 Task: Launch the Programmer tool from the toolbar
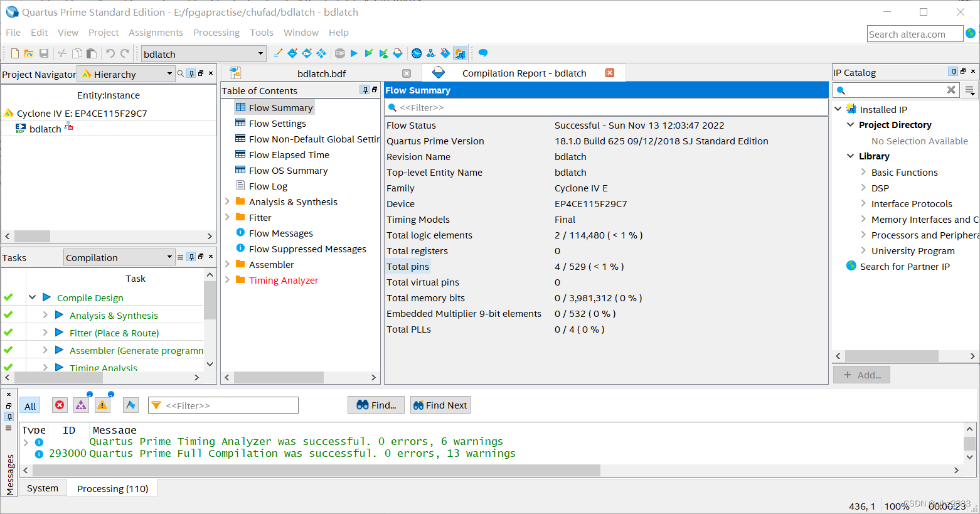tap(445, 53)
